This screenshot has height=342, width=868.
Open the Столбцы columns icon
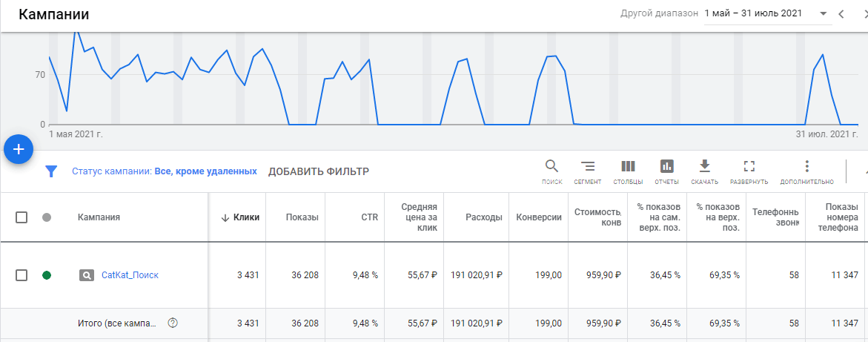tap(628, 167)
